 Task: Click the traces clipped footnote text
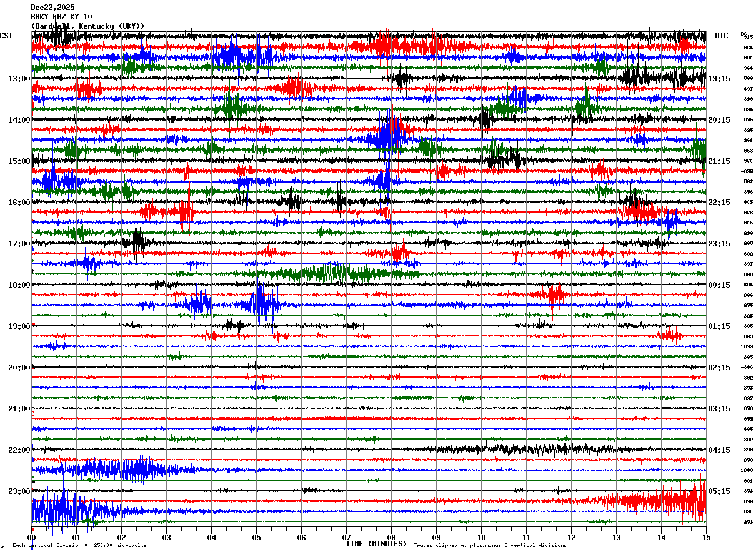490,545
